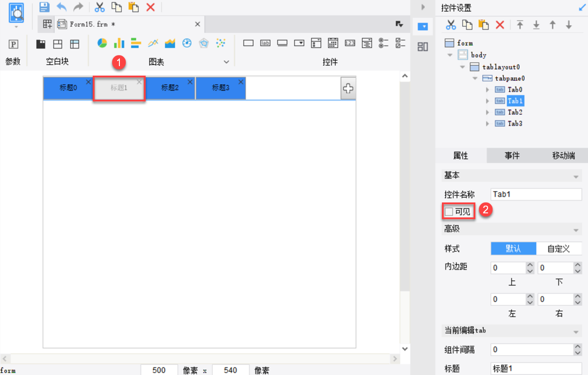Select the radio button group widget

384,43
